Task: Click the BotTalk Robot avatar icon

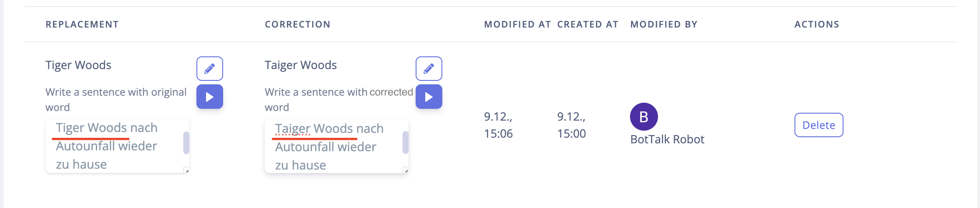Action: click(x=644, y=117)
